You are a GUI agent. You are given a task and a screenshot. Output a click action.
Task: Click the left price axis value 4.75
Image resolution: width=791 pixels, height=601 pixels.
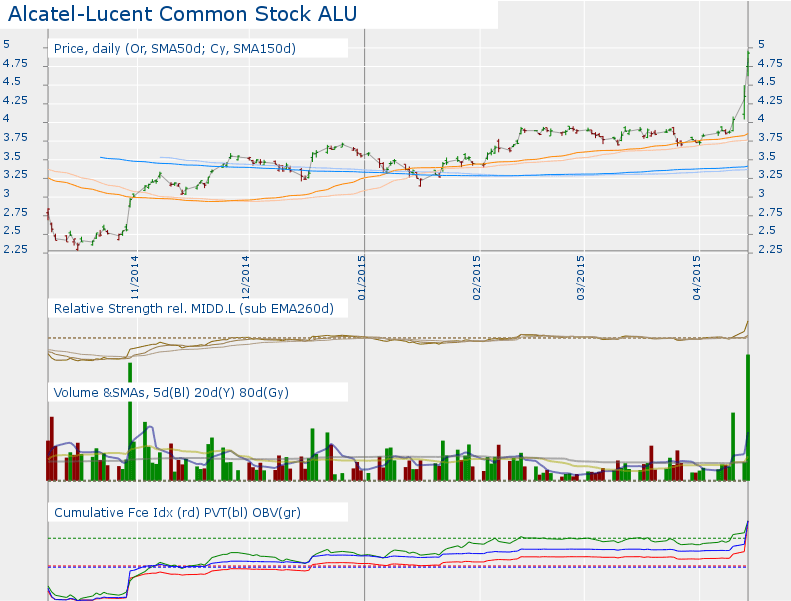pos(15,64)
